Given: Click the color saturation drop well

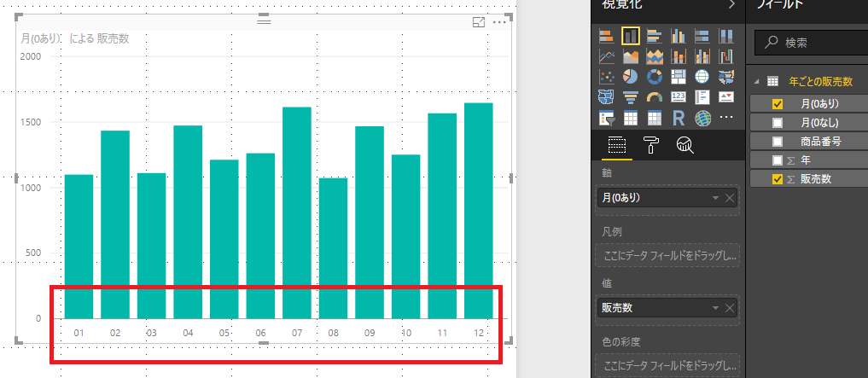Looking at the screenshot, I should pos(667,366).
